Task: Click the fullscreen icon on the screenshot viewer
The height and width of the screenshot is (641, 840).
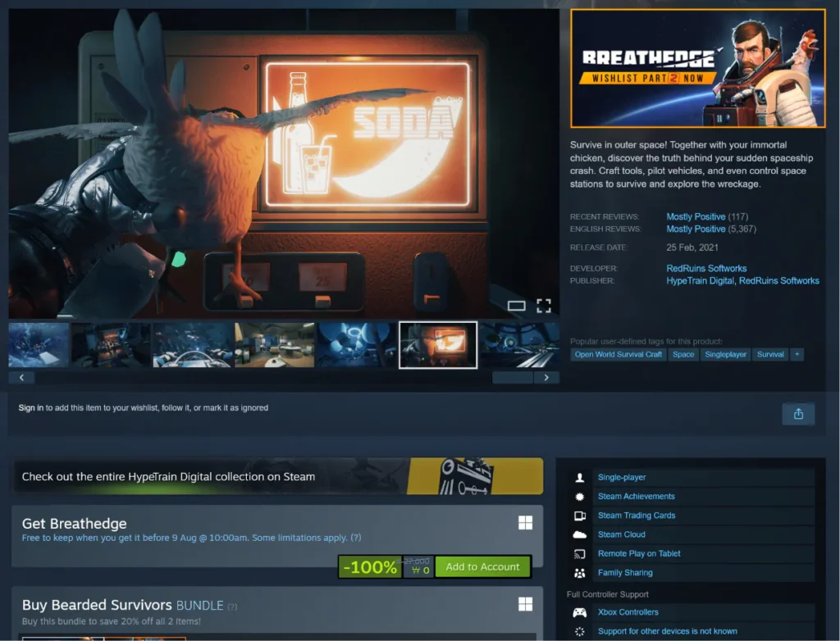Action: [544, 306]
